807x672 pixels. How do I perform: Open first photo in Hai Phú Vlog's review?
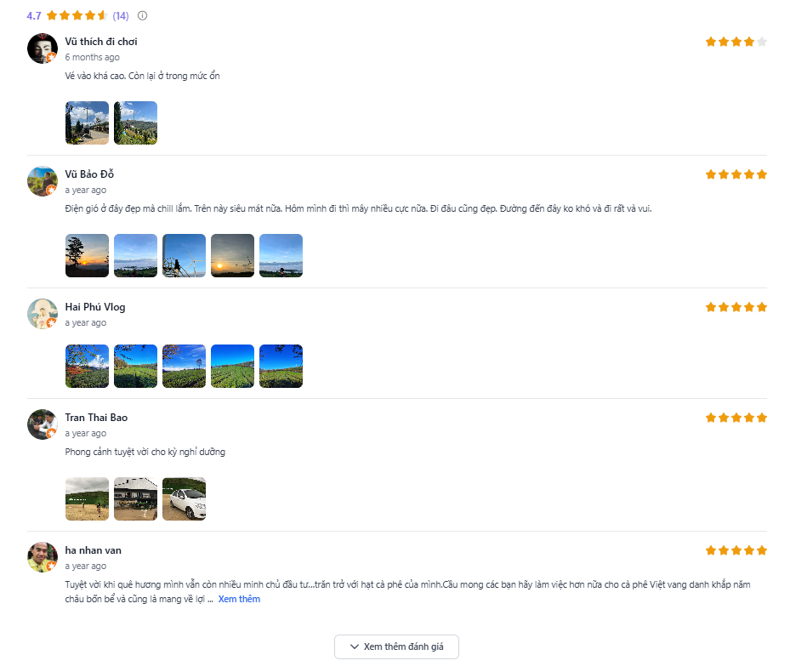[x=87, y=367]
